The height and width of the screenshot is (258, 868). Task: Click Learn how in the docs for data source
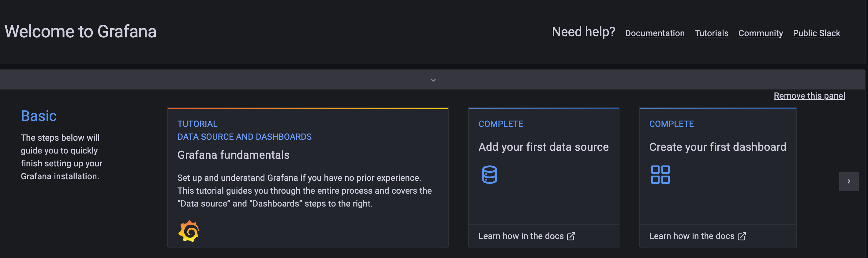coord(521,236)
